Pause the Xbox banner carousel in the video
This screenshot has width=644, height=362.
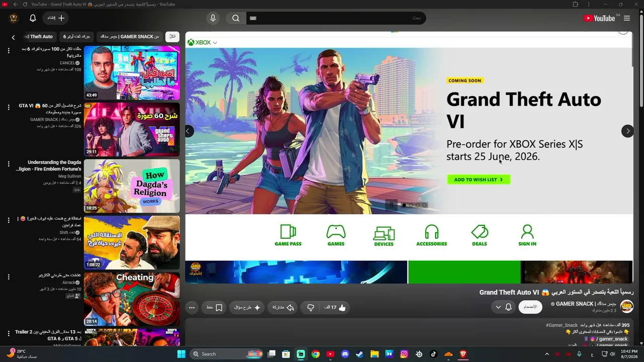391,205
